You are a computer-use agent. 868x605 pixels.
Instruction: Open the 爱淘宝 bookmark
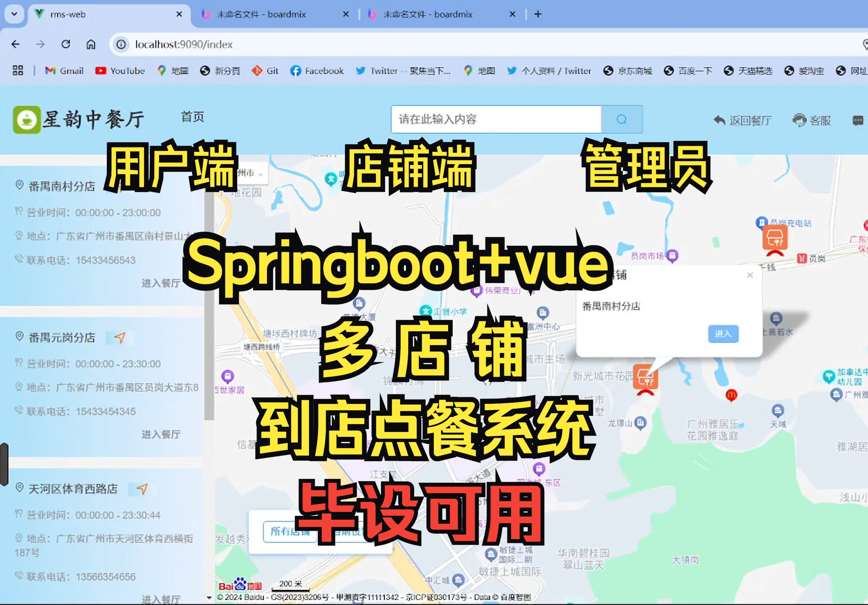[x=804, y=71]
